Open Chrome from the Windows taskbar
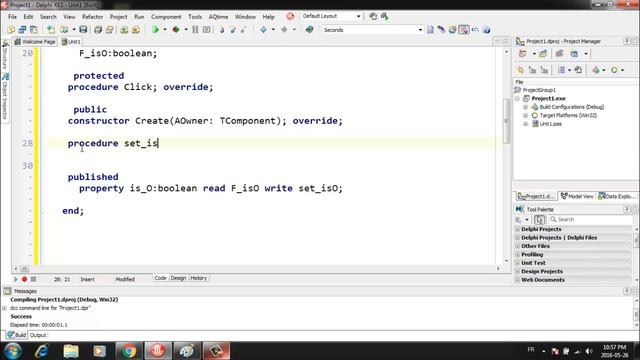The image size is (640, 360). (129, 351)
